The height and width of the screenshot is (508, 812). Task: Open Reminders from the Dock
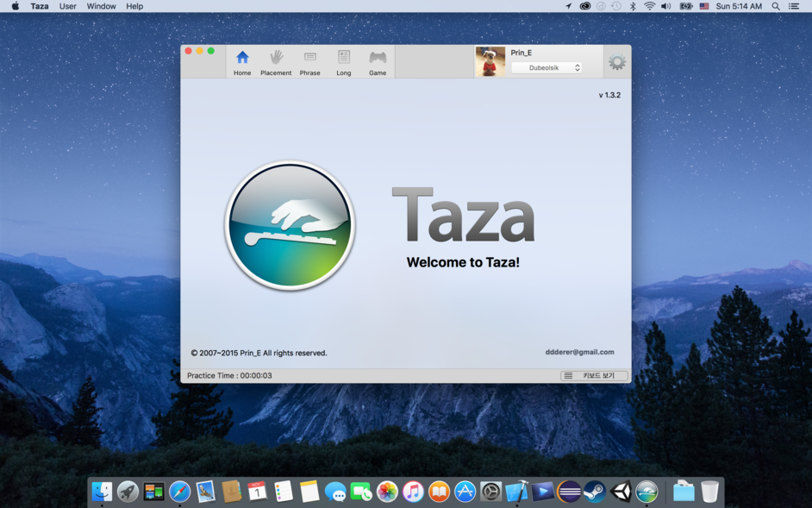pyautogui.click(x=284, y=491)
